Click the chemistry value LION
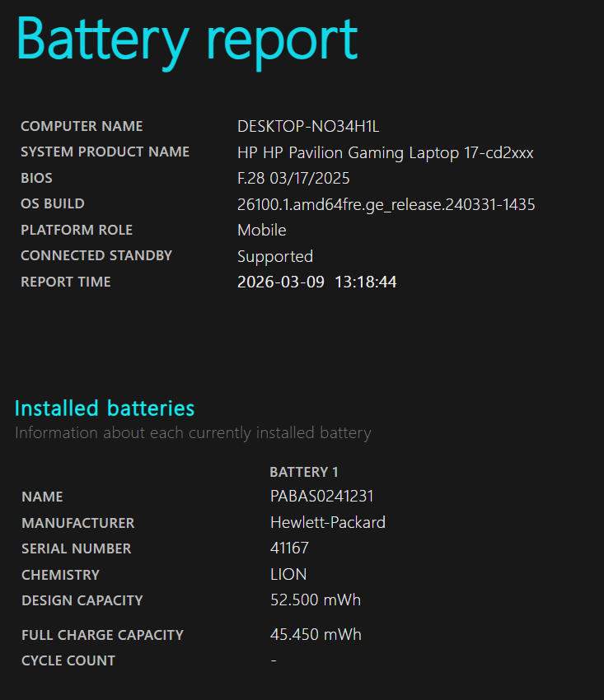The width and height of the screenshot is (604, 700). [288, 574]
